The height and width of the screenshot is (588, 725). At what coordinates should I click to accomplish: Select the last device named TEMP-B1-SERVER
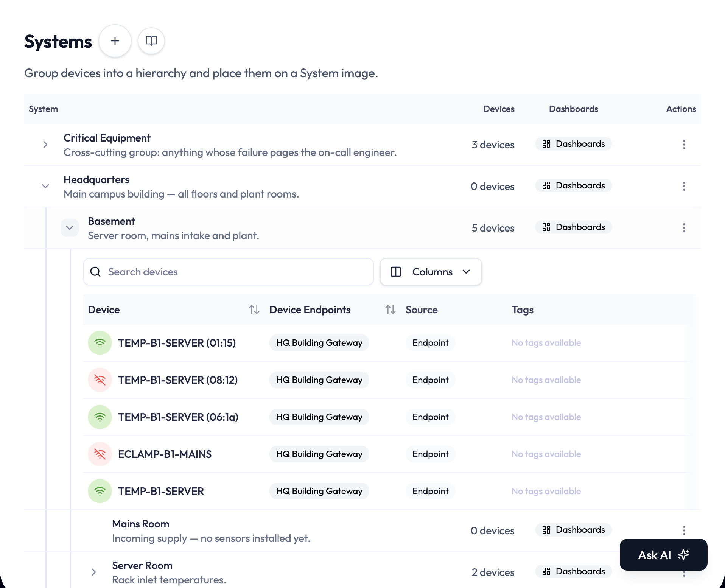click(161, 491)
